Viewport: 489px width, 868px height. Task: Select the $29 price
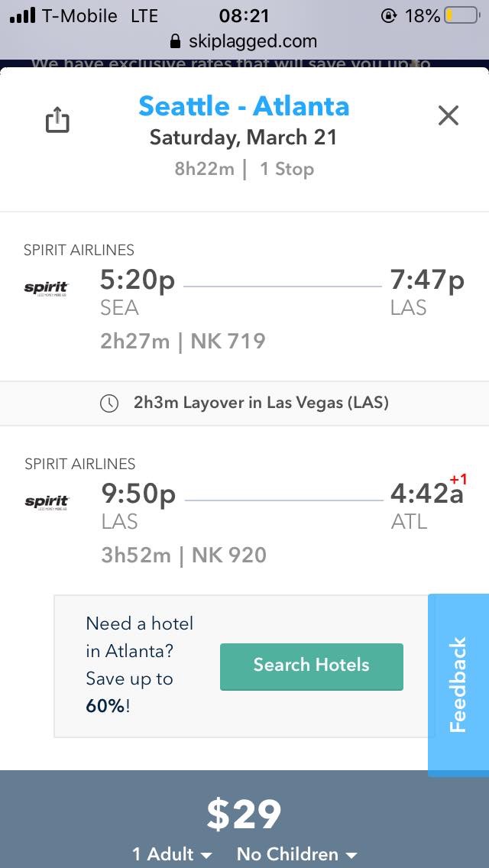pos(244,815)
